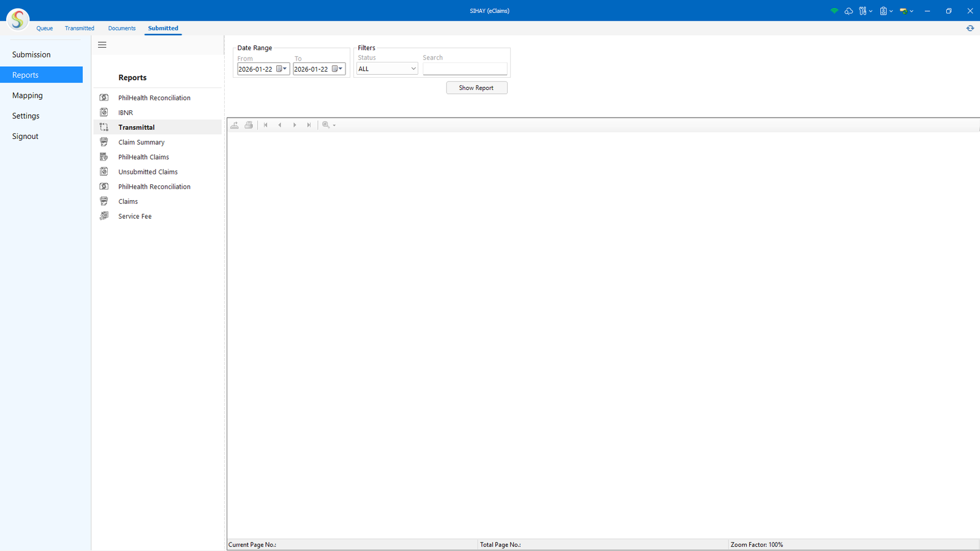Click the print report icon

[x=249, y=125]
